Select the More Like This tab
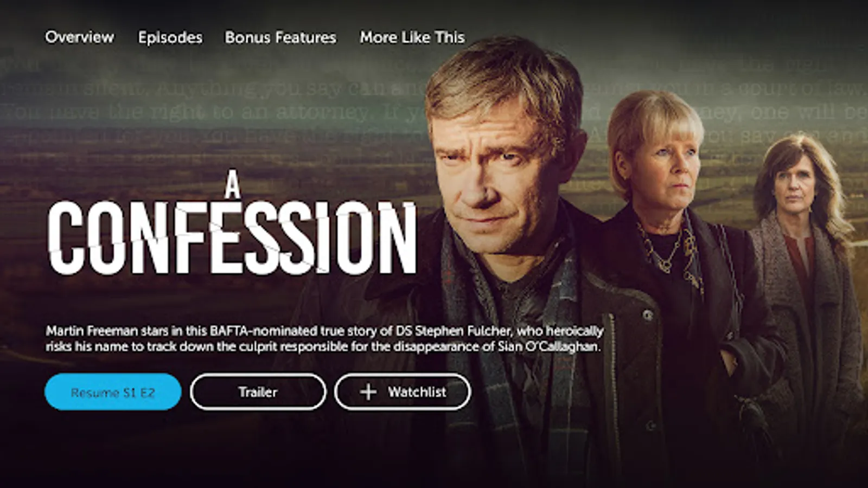This screenshot has width=868, height=488. 412,37
